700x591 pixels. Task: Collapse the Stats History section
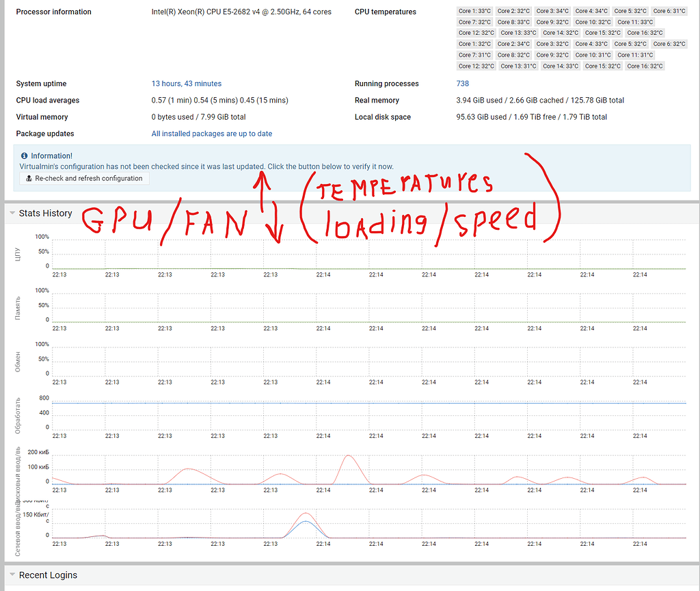tap(12, 213)
